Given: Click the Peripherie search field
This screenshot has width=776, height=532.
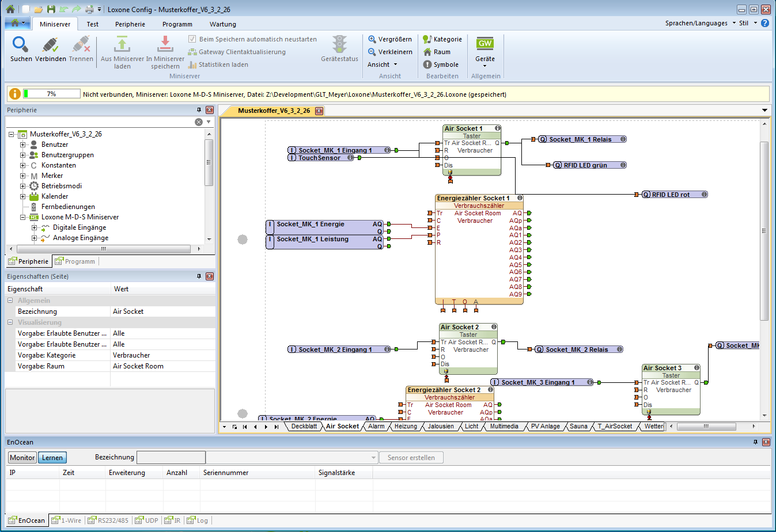Looking at the screenshot, I should point(99,122).
